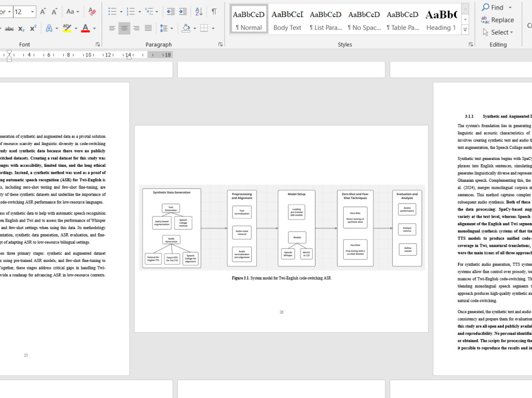The width and height of the screenshot is (532, 398).
Task: Expand the font color dropdown arrow
Action: [94, 29]
